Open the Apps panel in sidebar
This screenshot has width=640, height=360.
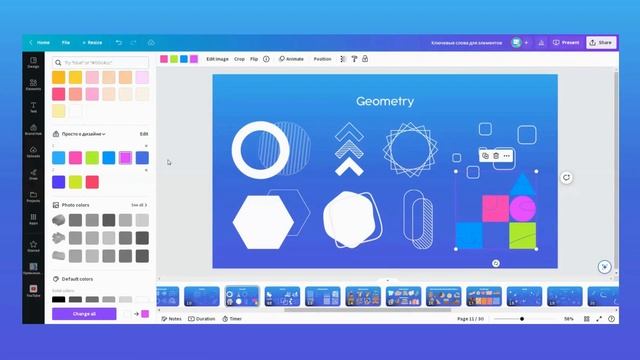coord(33,219)
